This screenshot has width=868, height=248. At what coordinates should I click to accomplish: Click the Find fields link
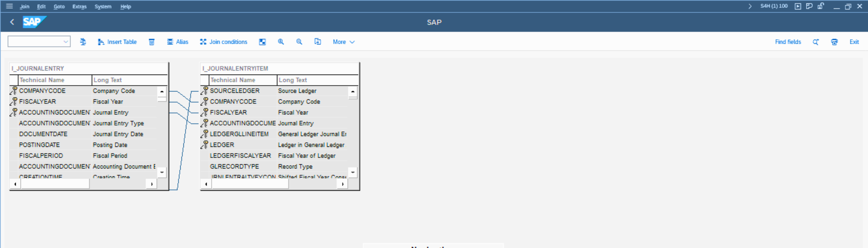pyautogui.click(x=787, y=42)
